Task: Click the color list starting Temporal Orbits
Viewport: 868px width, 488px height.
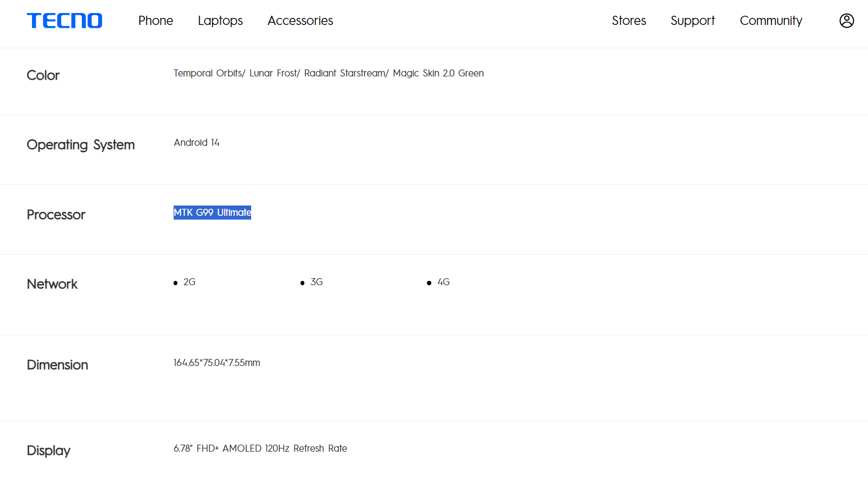Action: click(329, 73)
